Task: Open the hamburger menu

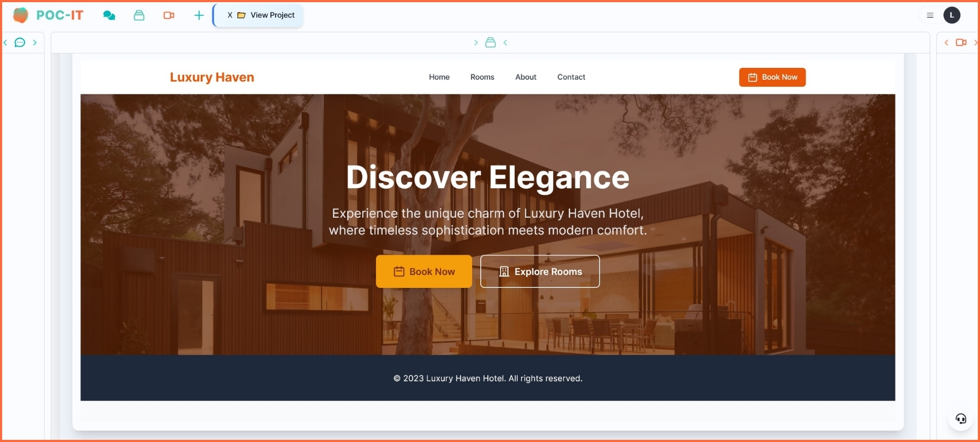Action: coord(930,15)
